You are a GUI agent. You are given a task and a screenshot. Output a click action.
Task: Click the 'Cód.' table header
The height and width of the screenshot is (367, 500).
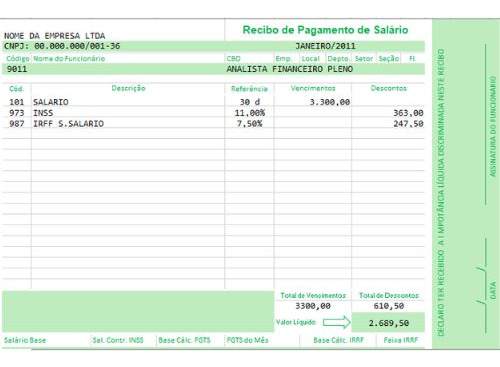(17, 89)
